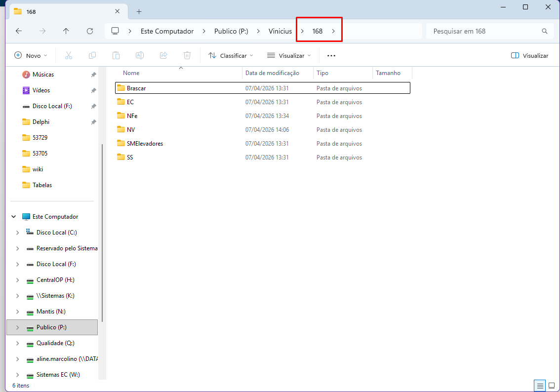This screenshot has width=560, height=392.
Task: Expand the Disco Local (C:) tree node
Action: pos(18,233)
